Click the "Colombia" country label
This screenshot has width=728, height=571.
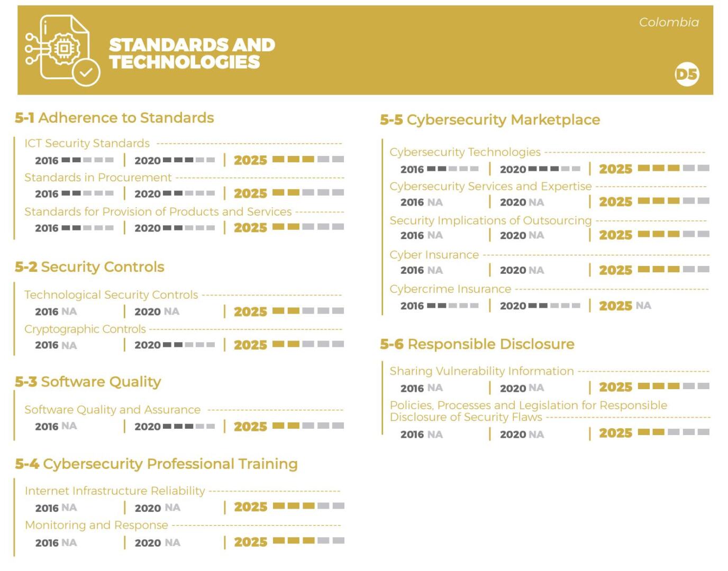(669, 22)
